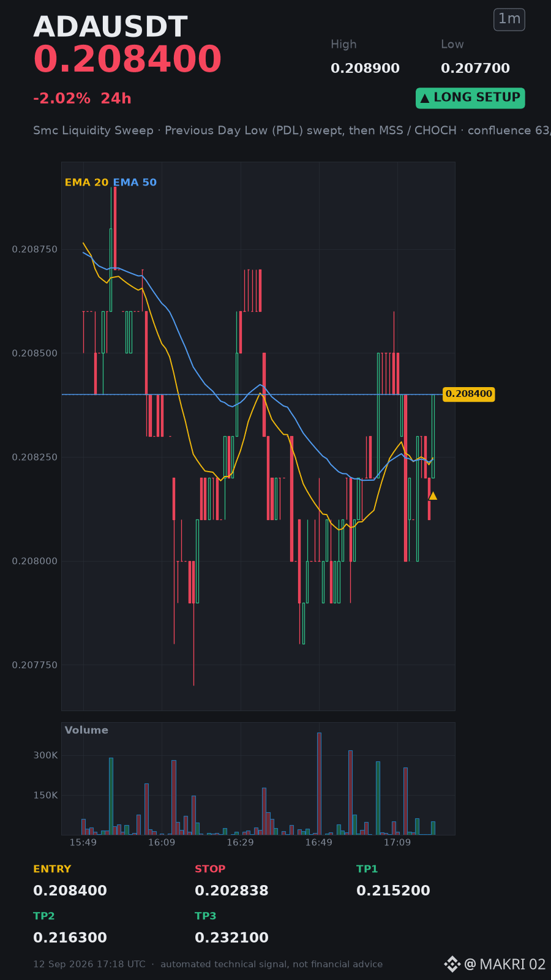The image size is (551, 980).
Task: Click the Low value 0.207700
Action: click(475, 68)
